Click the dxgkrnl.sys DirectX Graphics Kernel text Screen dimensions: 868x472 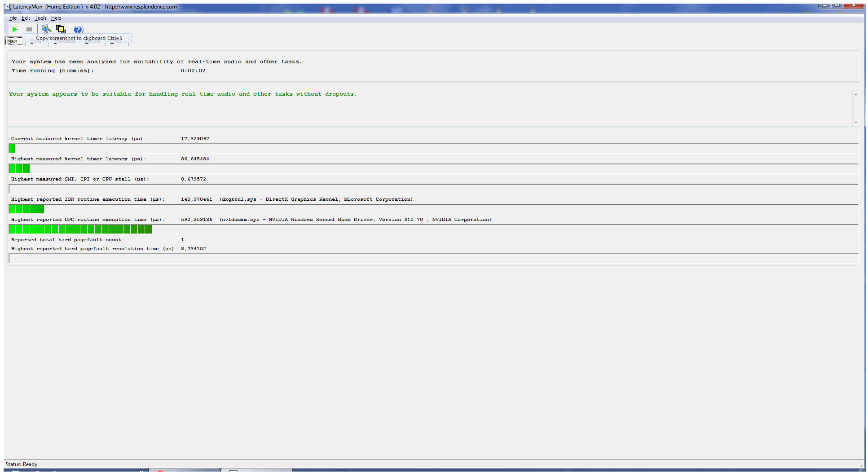[x=316, y=199]
